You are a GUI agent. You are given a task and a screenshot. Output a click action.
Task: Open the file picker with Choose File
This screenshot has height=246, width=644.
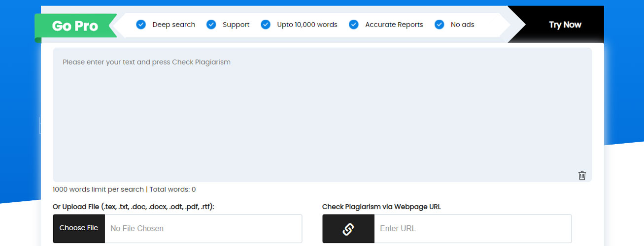click(79, 228)
